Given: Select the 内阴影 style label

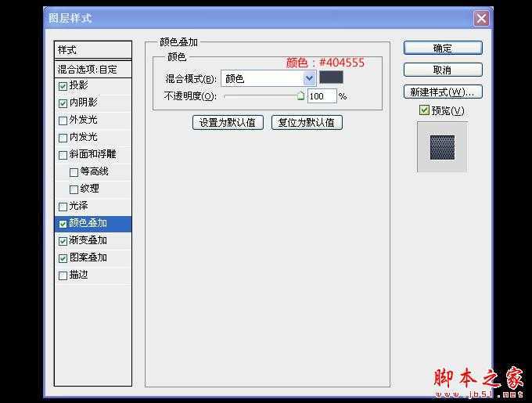Looking at the screenshot, I should [x=84, y=102].
